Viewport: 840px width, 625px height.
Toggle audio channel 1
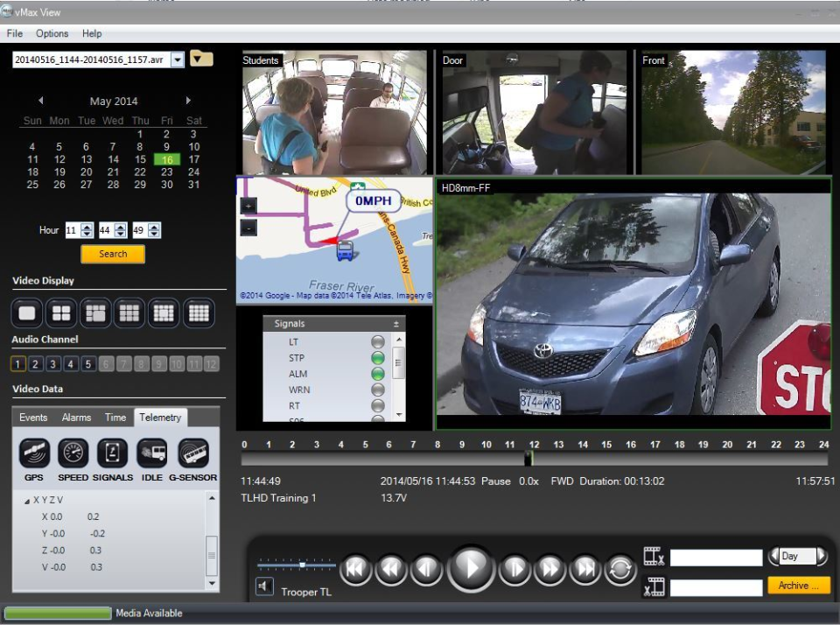click(19, 364)
